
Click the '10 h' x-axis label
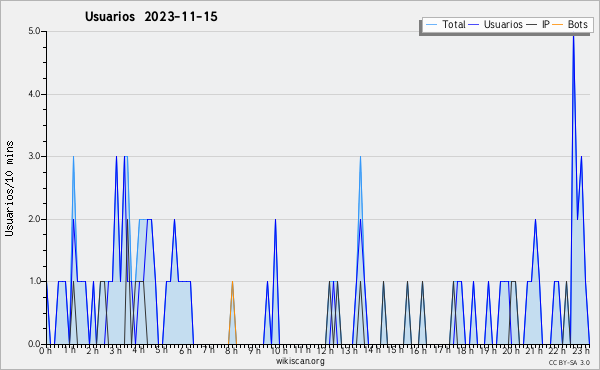tap(279, 351)
